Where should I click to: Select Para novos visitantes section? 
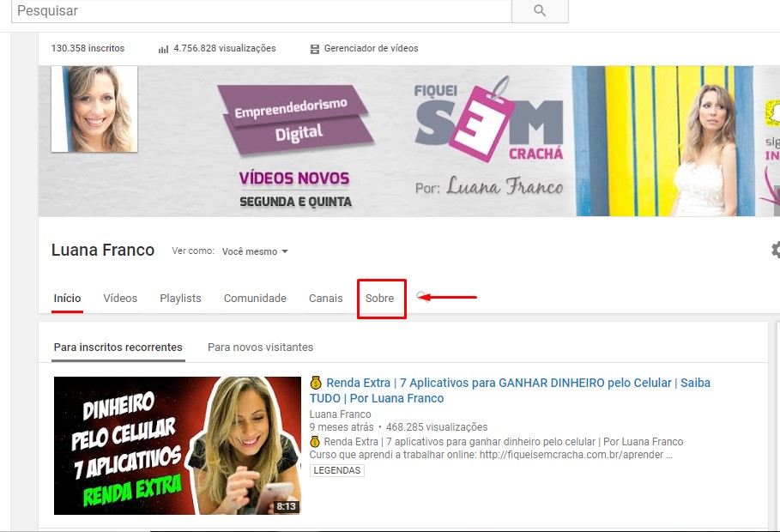pyautogui.click(x=260, y=348)
